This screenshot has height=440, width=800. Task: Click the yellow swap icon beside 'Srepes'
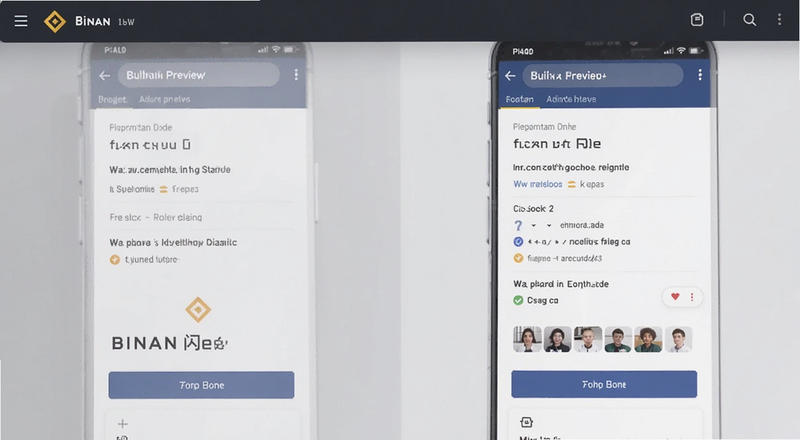[x=163, y=189]
